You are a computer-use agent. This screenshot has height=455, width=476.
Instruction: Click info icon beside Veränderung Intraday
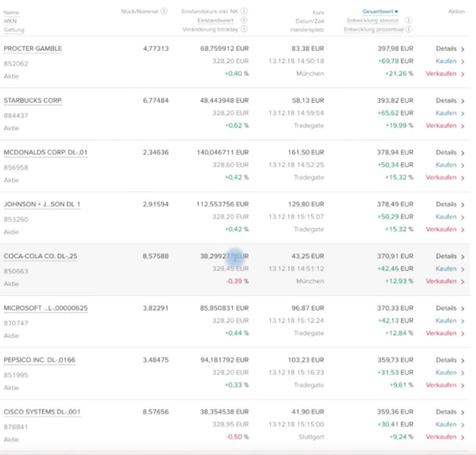tap(244, 29)
